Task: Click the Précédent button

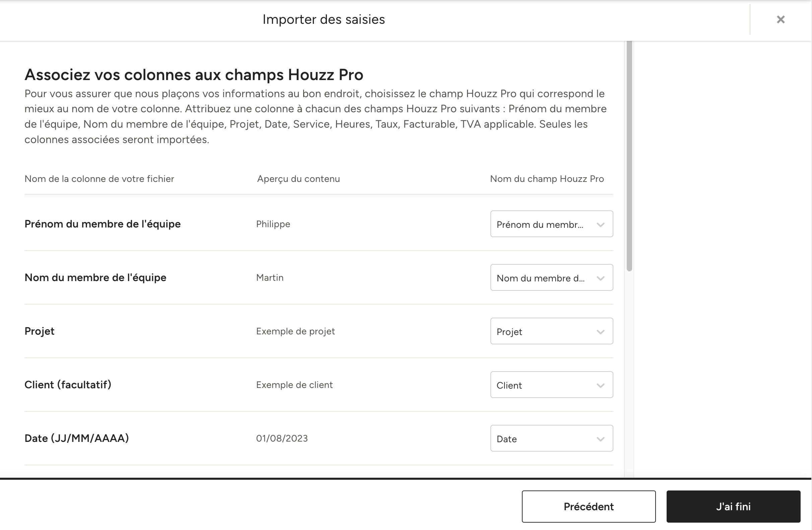Action: (589, 507)
